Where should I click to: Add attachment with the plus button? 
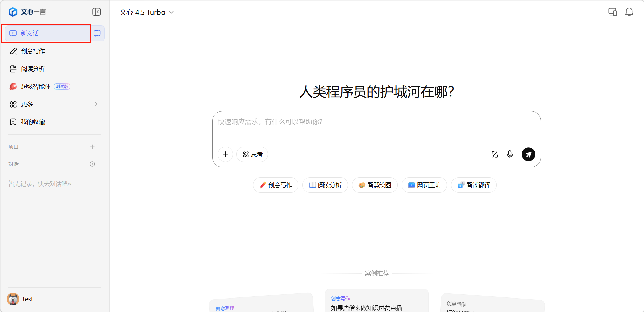[x=226, y=154]
